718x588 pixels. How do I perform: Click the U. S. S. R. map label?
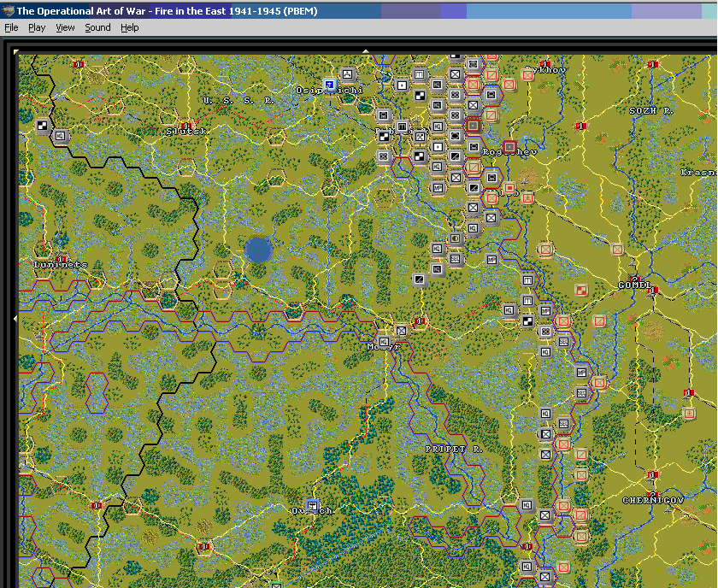[238, 100]
